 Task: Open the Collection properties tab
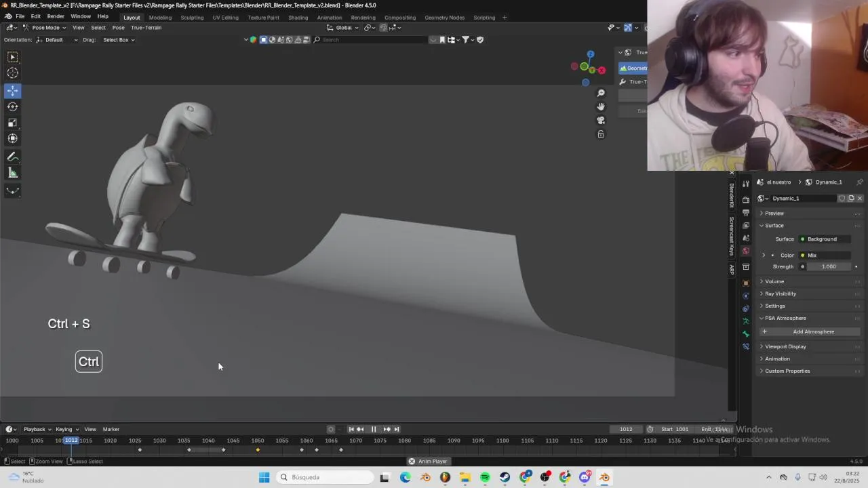click(x=746, y=267)
